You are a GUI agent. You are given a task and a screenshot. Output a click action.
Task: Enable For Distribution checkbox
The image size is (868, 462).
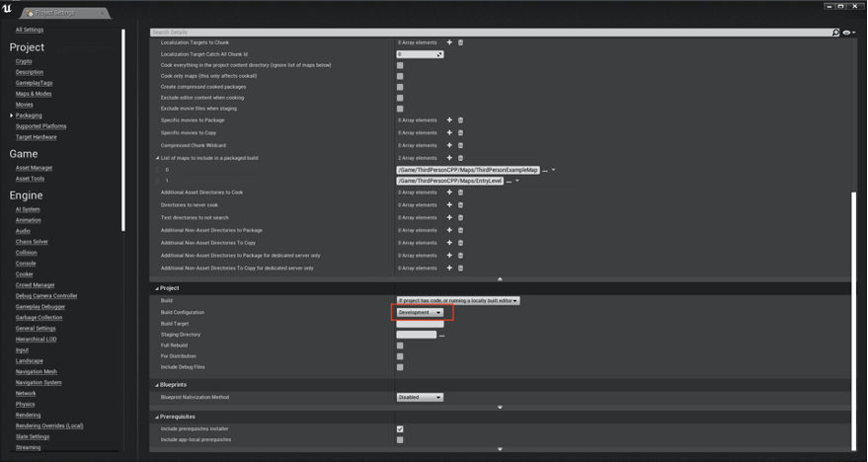tap(400, 356)
